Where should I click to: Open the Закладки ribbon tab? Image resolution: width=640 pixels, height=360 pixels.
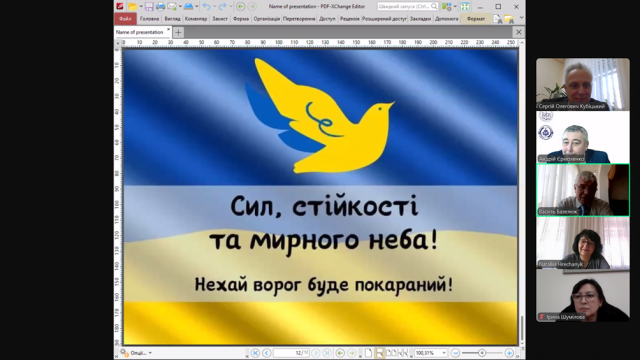tap(420, 19)
